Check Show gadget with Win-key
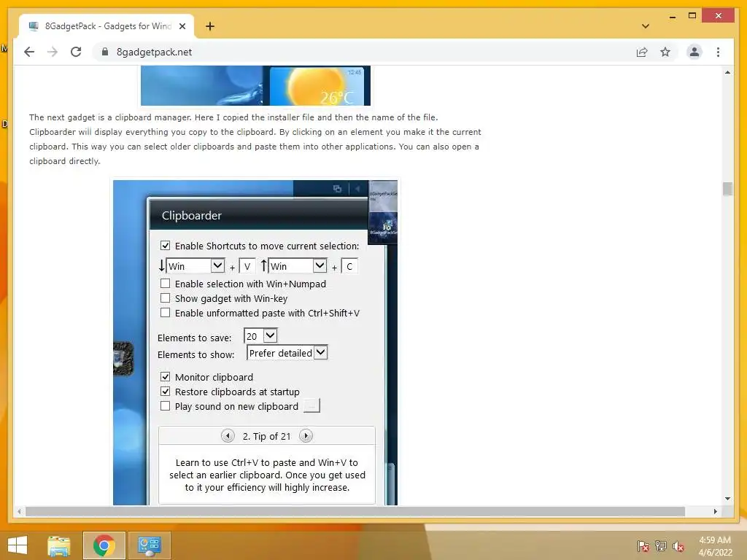 pyautogui.click(x=165, y=298)
